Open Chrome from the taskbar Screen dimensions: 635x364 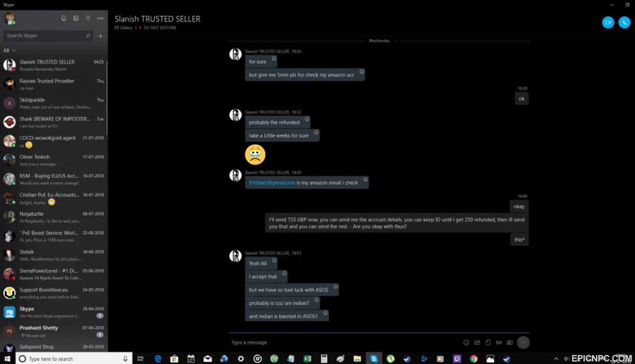point(474,359)
